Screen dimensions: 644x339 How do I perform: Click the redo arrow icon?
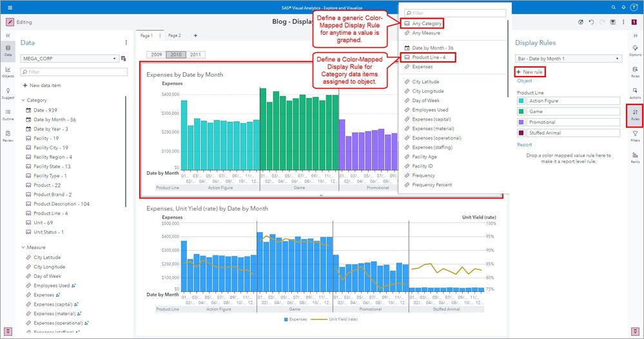point(602,22)
